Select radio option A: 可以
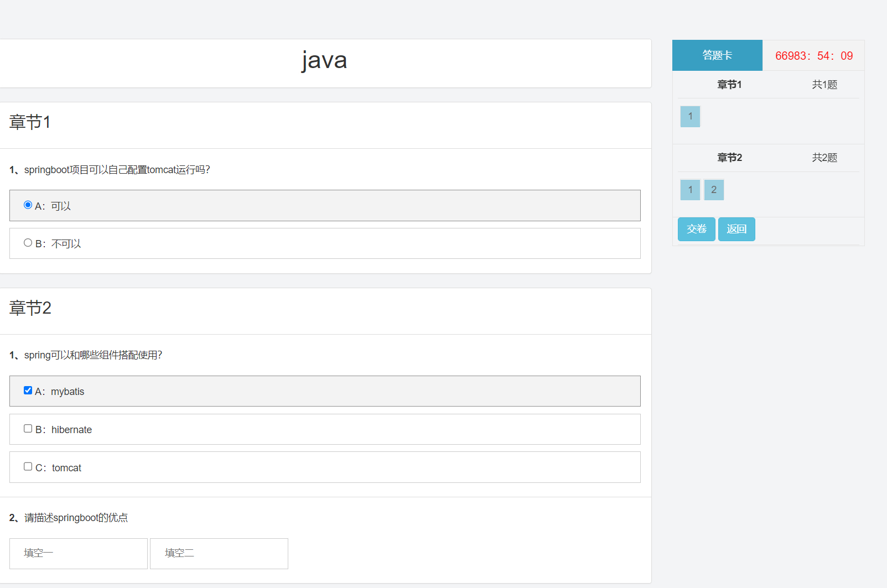 coord(28,205)
